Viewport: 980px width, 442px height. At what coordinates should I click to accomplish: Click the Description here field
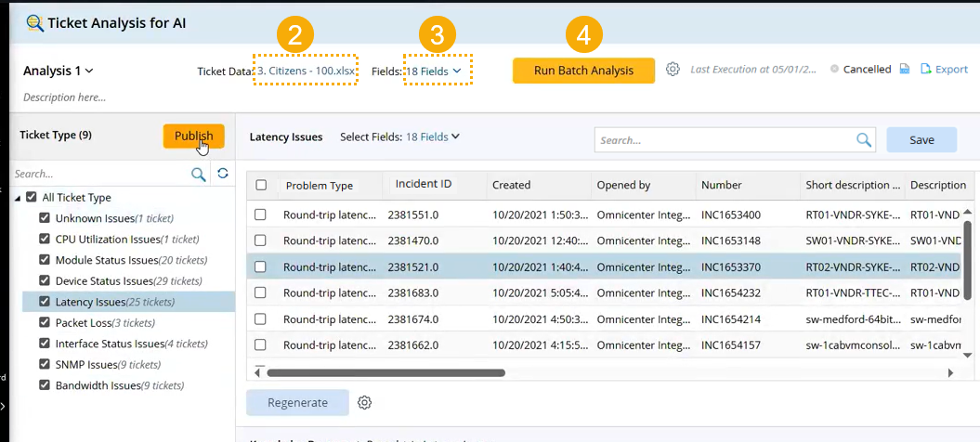pyautogui.click(x=64, y=97)
